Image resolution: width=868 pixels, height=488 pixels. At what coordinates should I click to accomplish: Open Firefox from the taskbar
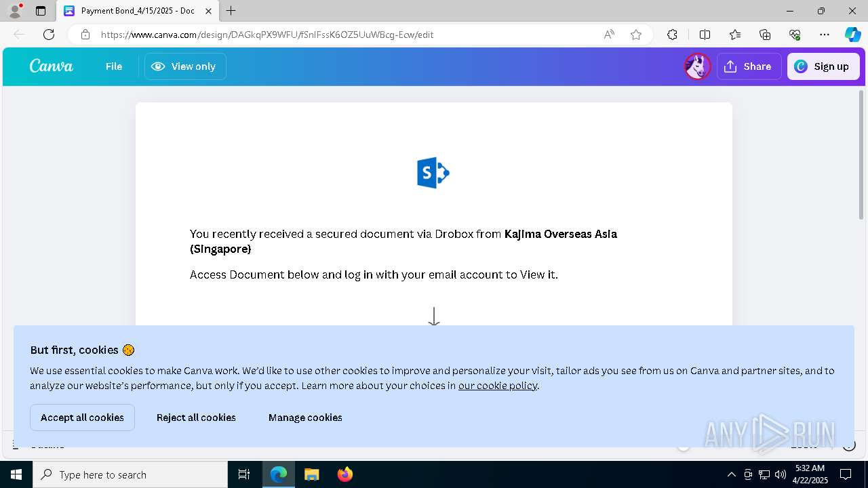tap(344, 474)
